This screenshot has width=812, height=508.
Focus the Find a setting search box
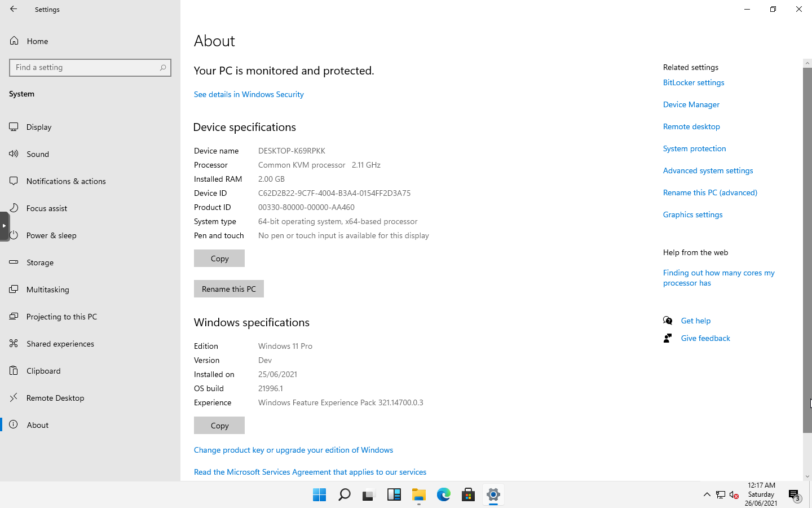(90, 68)
